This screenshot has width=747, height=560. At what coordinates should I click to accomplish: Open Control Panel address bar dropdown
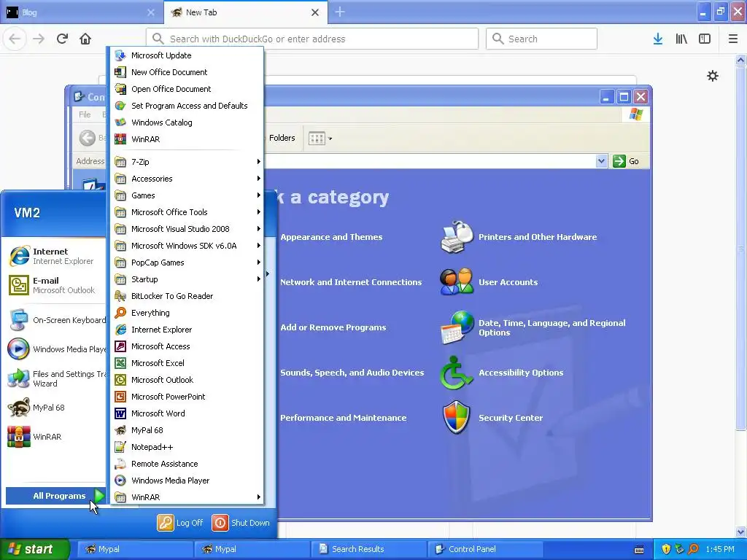(601, 161)
